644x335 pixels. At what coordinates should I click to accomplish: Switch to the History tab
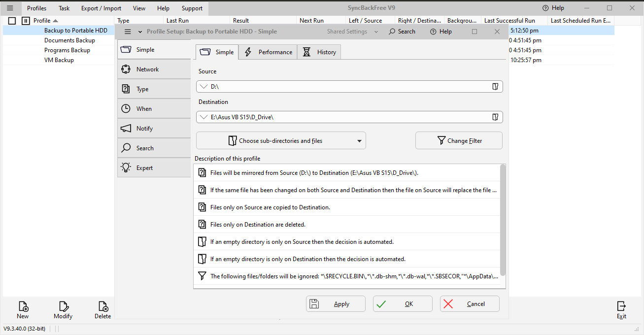319,52
